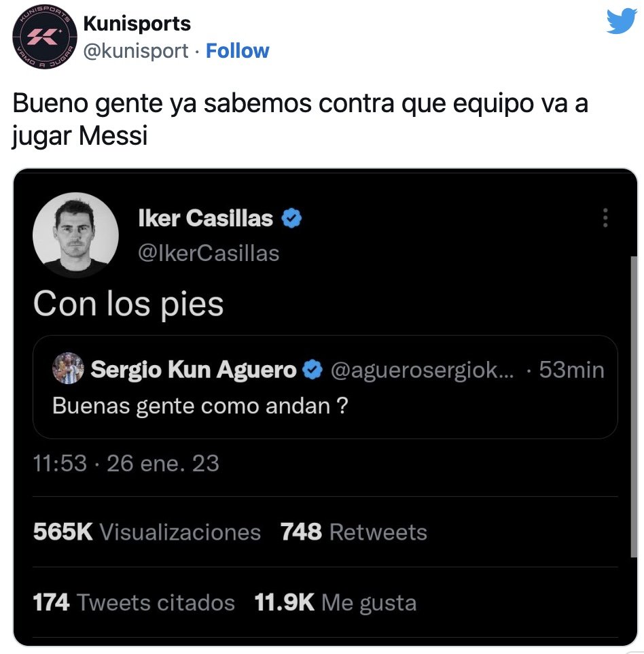Open the 11:53 · 26 ene. 23 timestamp
The image size is (644, 654).
pos(126,463)
